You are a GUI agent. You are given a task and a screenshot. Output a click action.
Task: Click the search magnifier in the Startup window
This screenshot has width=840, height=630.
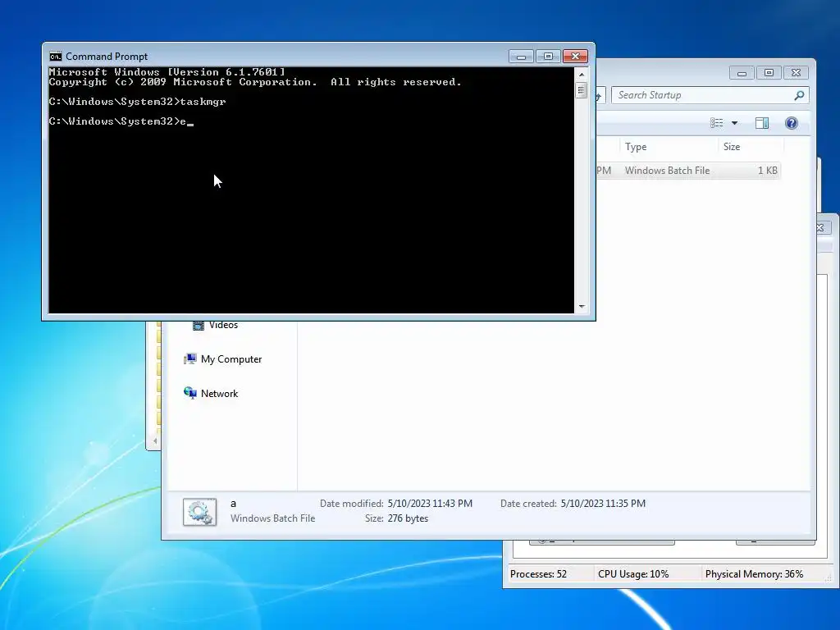coord(799,95)
